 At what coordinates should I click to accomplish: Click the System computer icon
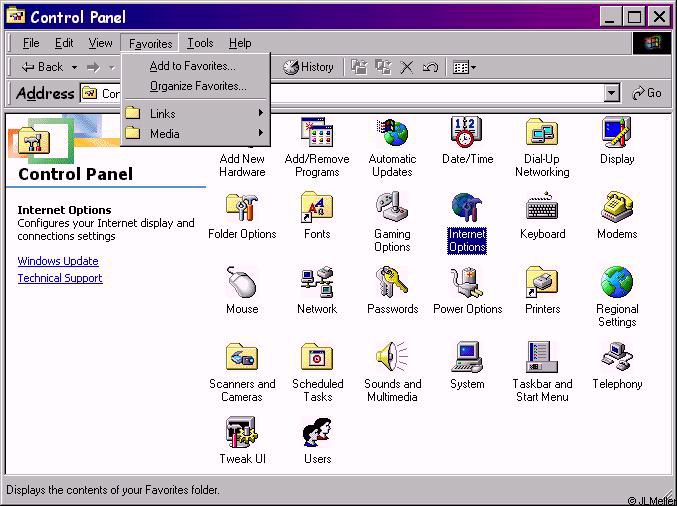pyautogui.click(x=467, y=357)
